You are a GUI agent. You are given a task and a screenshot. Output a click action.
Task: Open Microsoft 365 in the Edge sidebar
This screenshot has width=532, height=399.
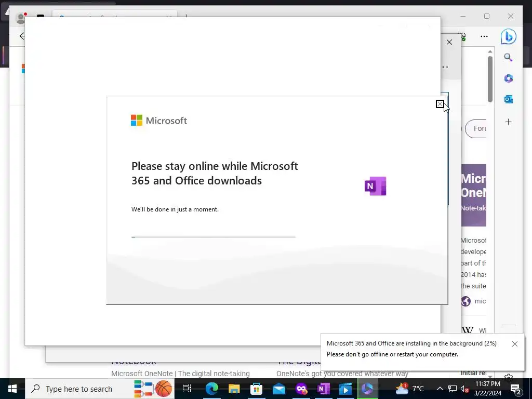(508, 78)
